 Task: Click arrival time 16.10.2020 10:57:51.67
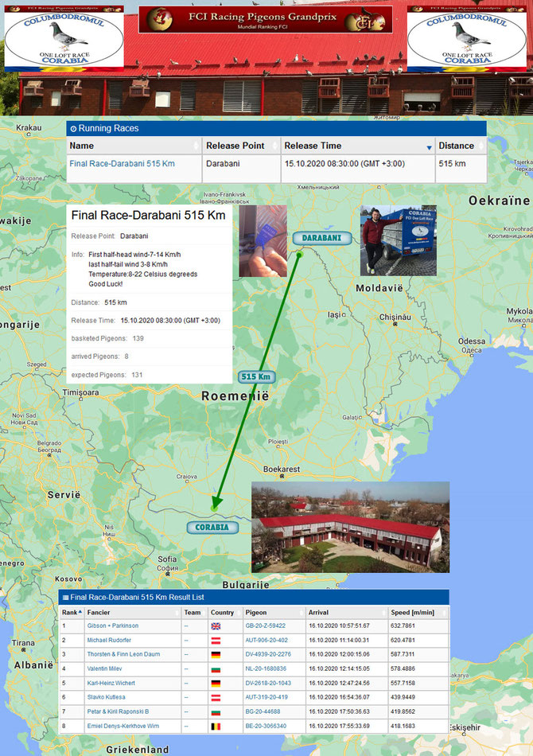(x=339, y=625)
